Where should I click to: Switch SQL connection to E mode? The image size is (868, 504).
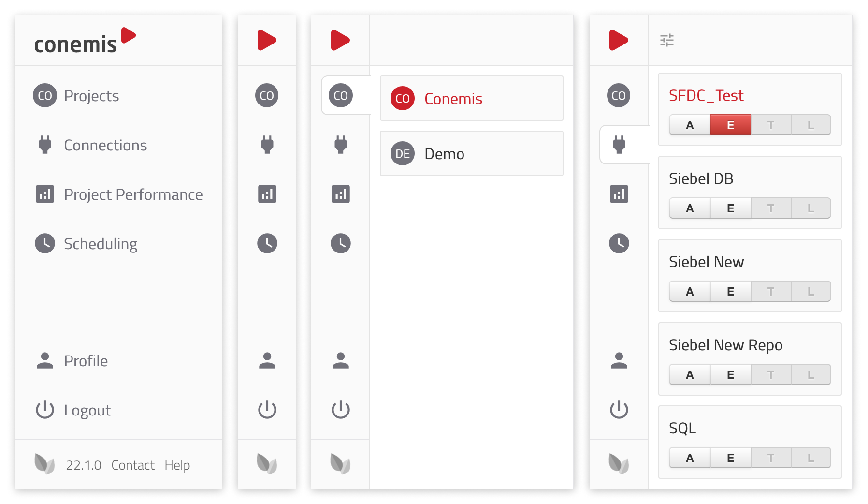(730, 458)
